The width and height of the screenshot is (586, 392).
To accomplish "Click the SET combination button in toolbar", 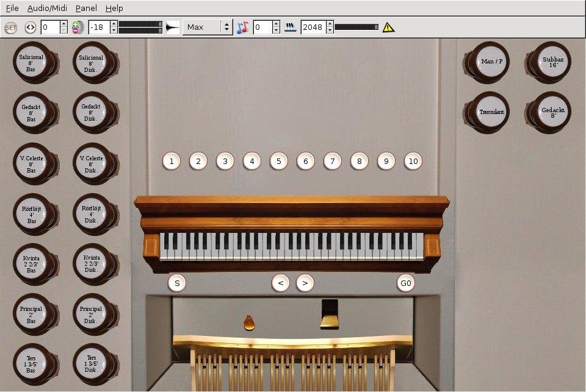I will pyautogui.click(x=11, y=27).
